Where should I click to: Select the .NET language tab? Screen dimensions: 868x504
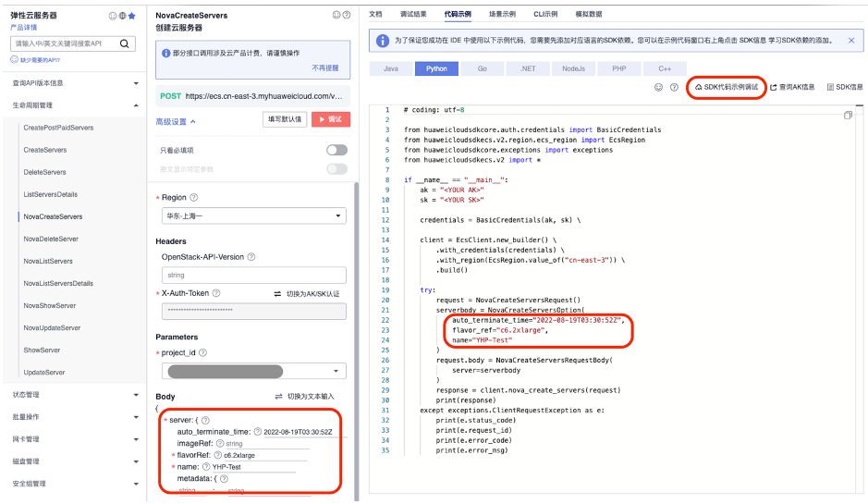tap(528, 68)
